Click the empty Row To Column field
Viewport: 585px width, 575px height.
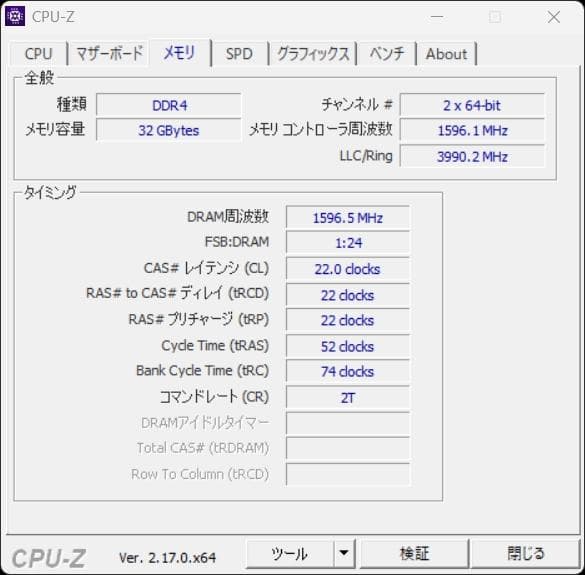348,475
